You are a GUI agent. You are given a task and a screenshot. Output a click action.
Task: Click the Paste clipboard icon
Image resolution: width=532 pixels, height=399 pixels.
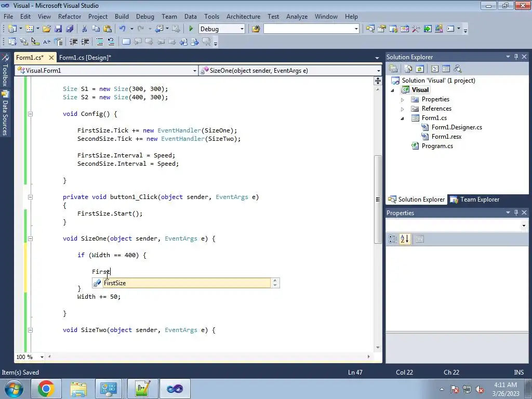[x=107, y=29]
